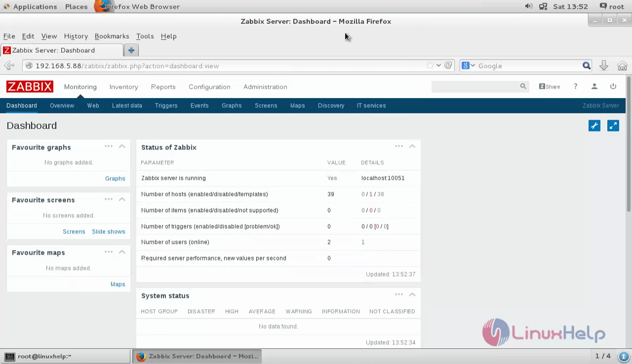This screenshot has height=364, width=632.
Task: Open the user profile icon
Action: pos(594,86)
